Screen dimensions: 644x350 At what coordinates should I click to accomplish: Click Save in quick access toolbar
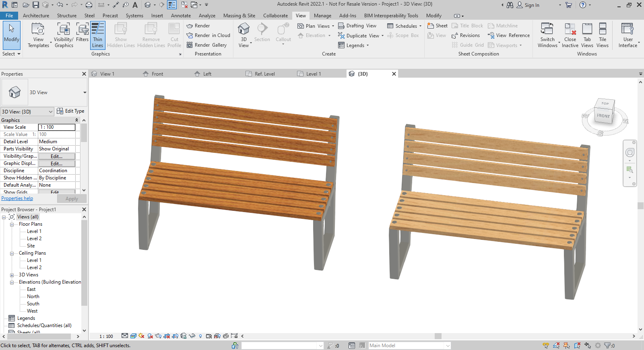pyautogui.click(x=35, y=5)
